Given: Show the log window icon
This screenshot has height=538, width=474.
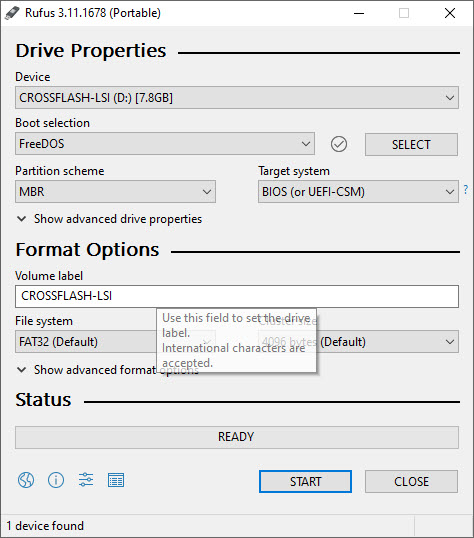Looking at the screenshot, I should pyautogui.click(x=116, y=480).
